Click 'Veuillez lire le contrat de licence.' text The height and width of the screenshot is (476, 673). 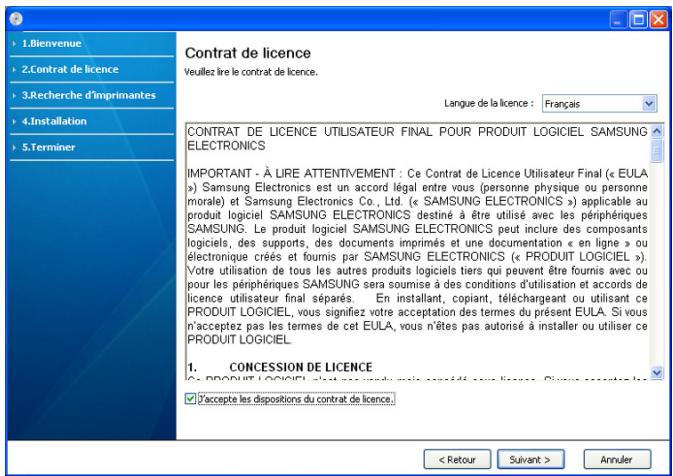click(251, 72)
